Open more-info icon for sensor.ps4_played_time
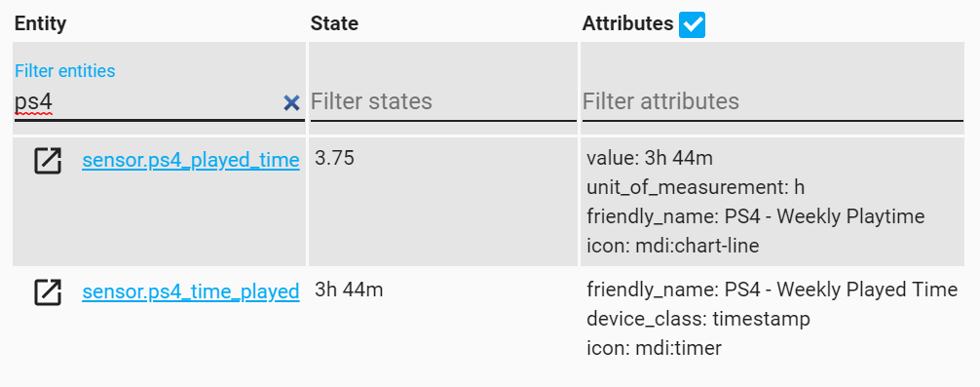980x387 pixels. (x=48, y=161)
